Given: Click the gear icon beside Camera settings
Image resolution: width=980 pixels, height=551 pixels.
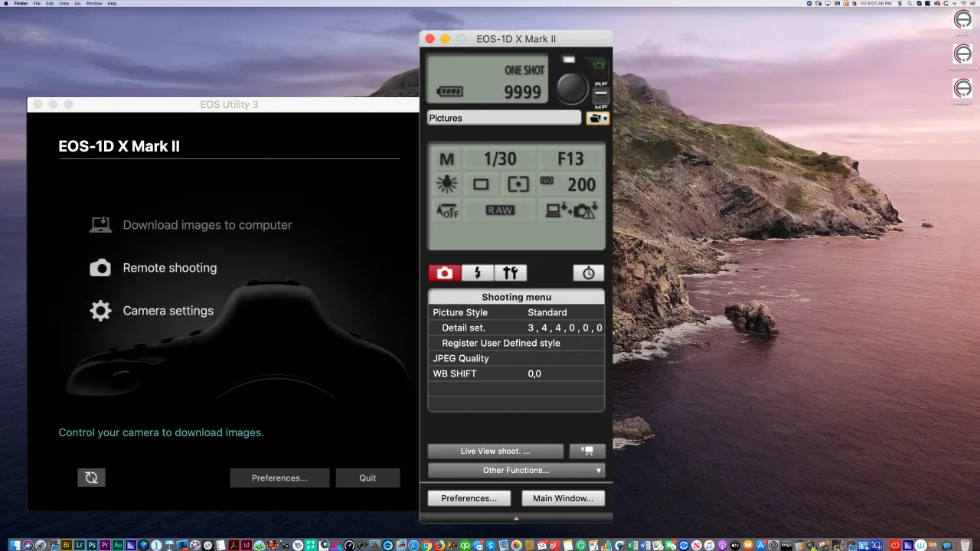Looking at the screenshot, I should (100, 311).
